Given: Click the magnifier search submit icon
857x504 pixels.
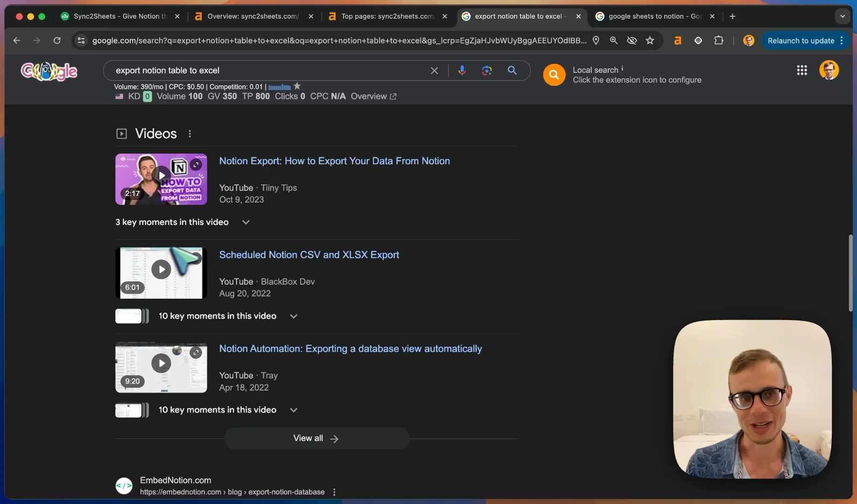Looking at the screenshot, I should [x=512, y=70].
